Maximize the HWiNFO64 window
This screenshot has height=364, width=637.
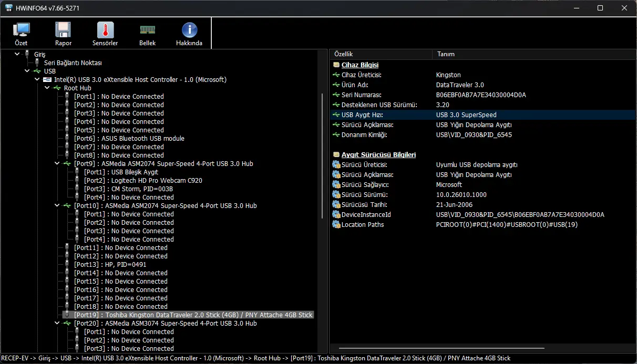point(600,8)
